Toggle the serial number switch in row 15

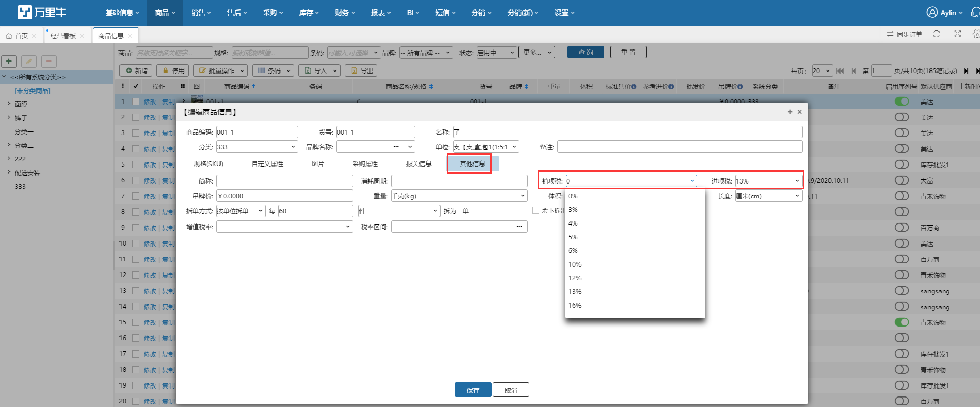pos(902,322)
